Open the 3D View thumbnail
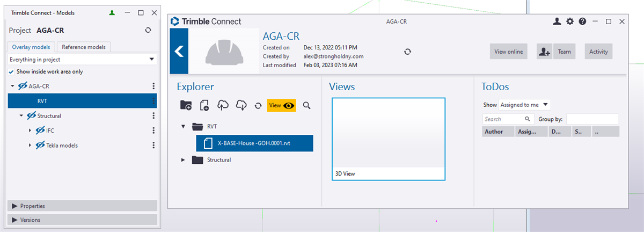 pos(389,139)
